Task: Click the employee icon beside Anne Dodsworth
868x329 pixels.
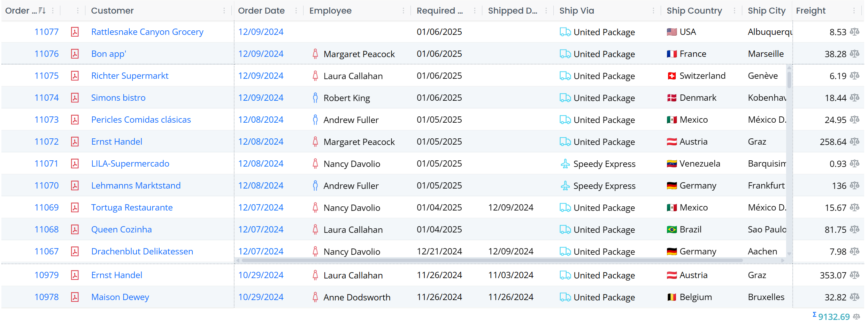Action: 315,297
